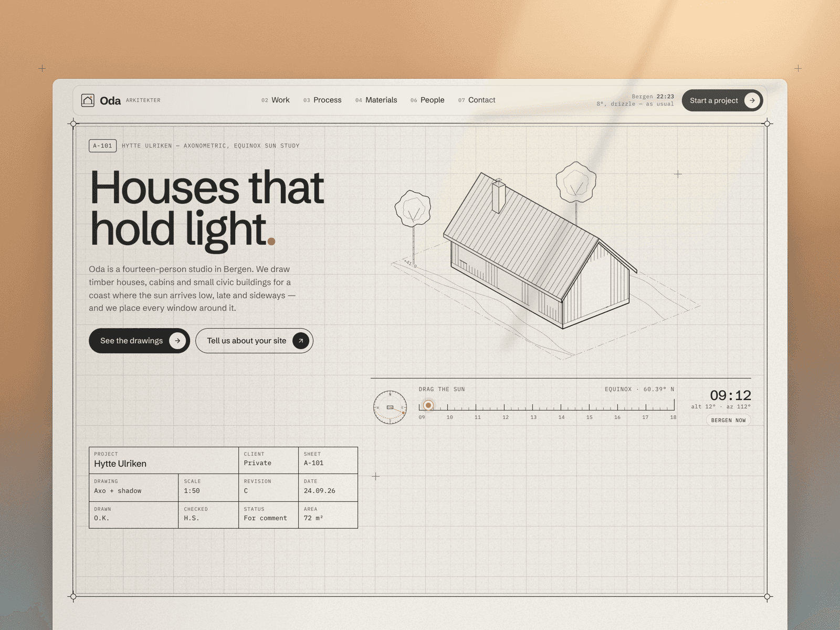Go to the Process section
Viewport: 840px width, 630px height.
pyautogui.click(x=322, y=100)
